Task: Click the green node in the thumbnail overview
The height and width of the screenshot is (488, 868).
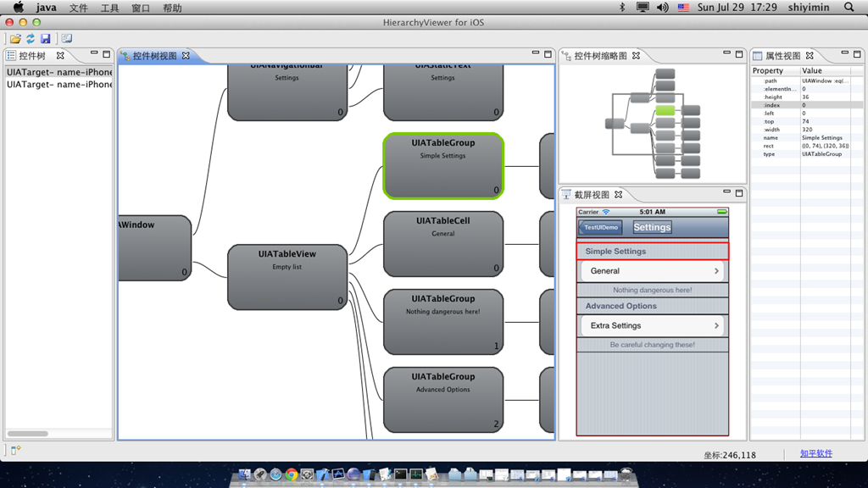Action: tap(665, 111)
